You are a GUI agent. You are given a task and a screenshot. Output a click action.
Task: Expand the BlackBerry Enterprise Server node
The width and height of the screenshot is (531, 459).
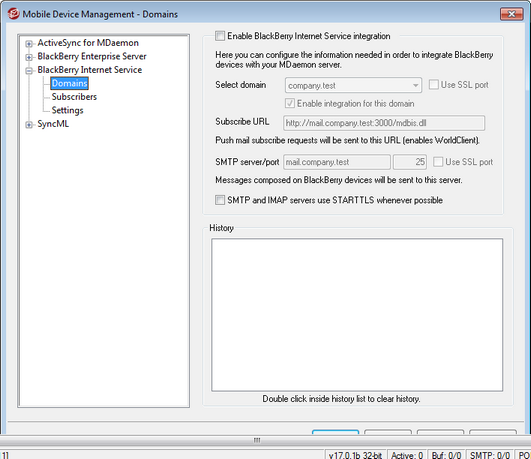(x=29, y=57)
